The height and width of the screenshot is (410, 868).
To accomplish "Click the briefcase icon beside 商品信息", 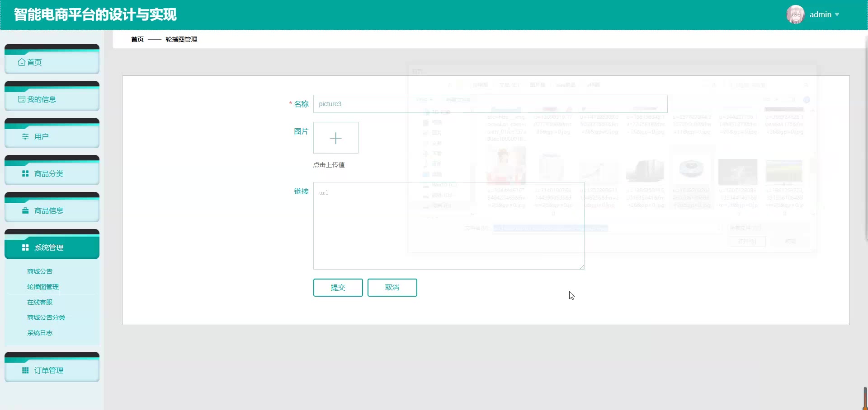I will 25,210.
